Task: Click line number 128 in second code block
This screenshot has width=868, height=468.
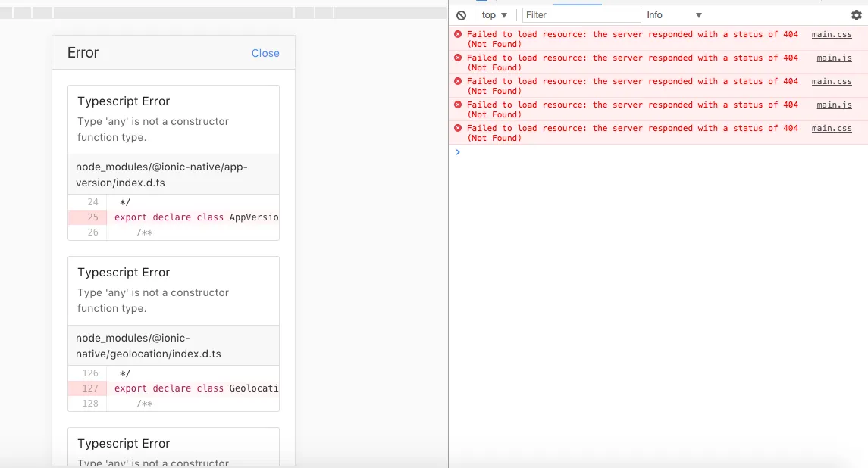Action: 89,404
